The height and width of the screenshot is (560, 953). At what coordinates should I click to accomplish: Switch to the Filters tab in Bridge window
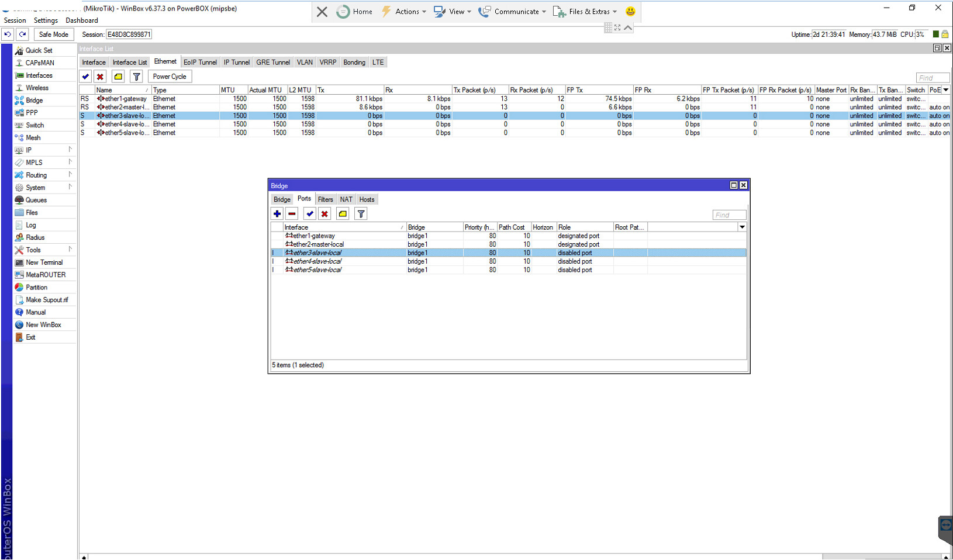pyautogui.click(x=325, y=199)
